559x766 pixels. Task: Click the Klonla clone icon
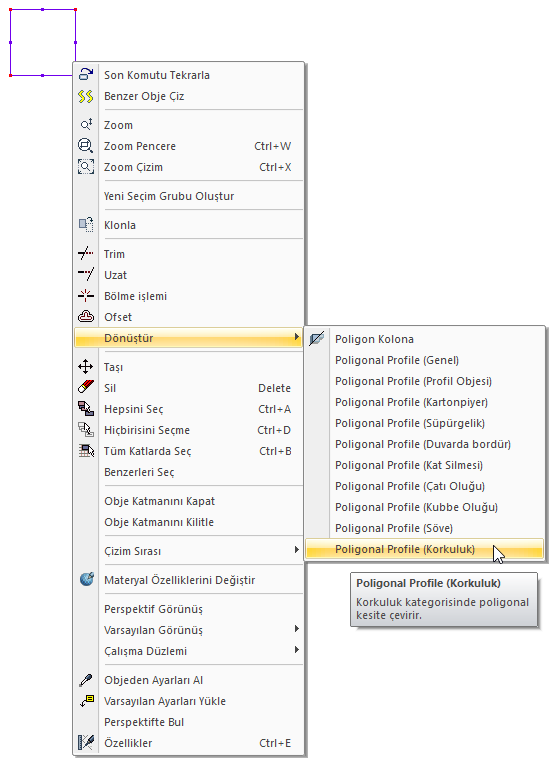(x=86, y=225)
